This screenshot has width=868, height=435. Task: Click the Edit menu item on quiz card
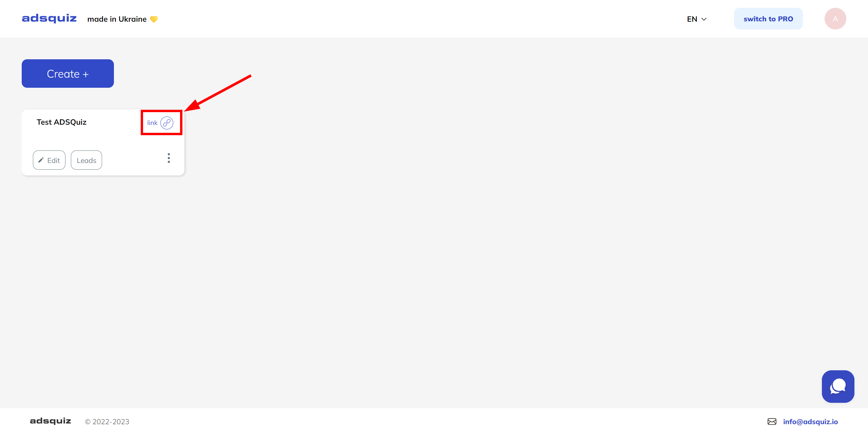pos(50,160)
